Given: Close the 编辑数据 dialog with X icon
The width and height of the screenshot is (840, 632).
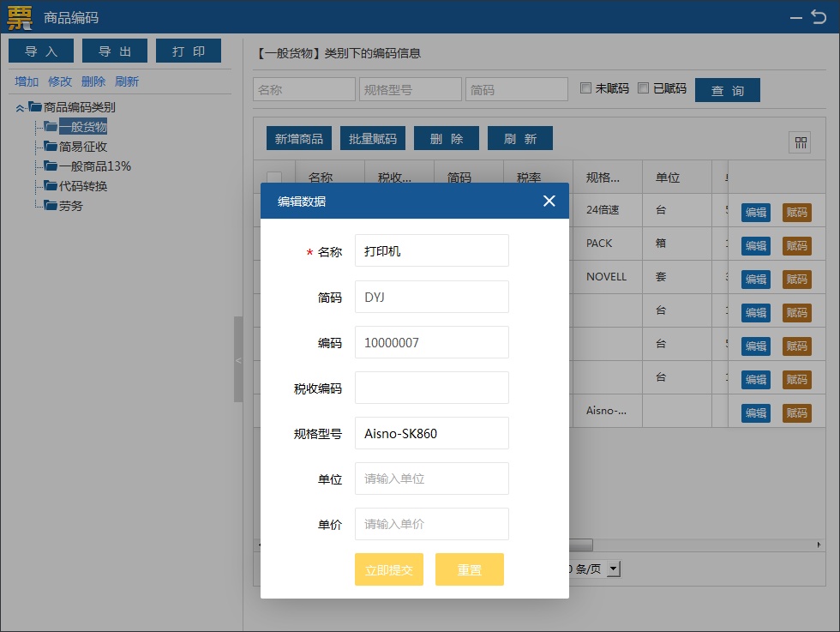Looking at the screenshot, I should click(x=549, y=201).
